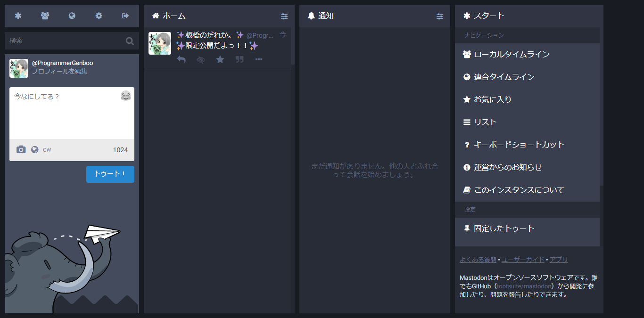Screen dimensions: 644x318
Task: Click the quote icon on the toot
Action: (x=239, y=59)
